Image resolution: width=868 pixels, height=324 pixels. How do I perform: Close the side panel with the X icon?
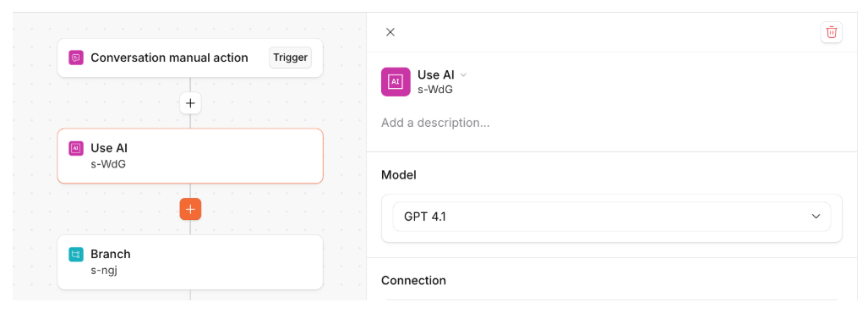pyautogui.click(x=390, y=32)
